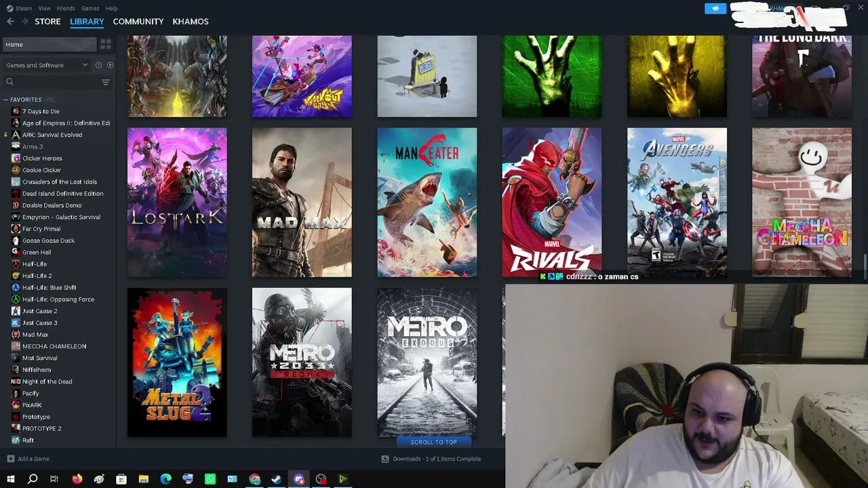Select PROTOTYPE 2 in favorites list
868x488 pixels.
click(42, 428)
